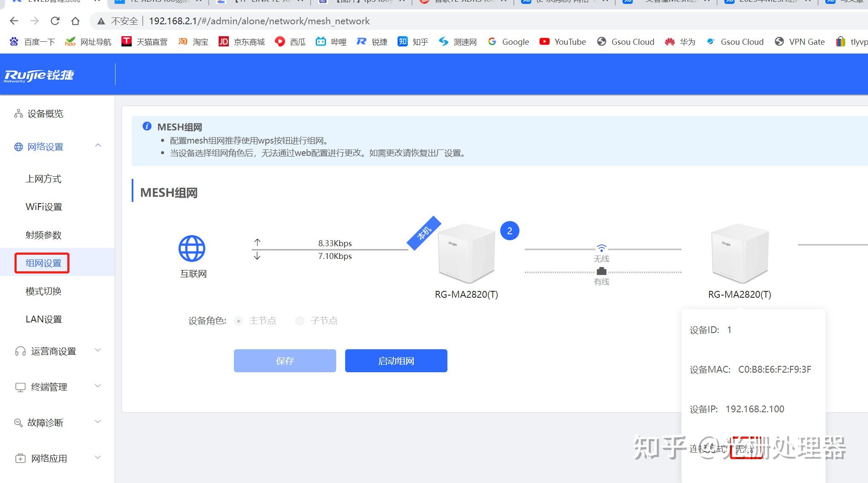Click the 网络设置 globe icon
The width and height of the screenshot is (868, 483).
(x=18, y=147)
